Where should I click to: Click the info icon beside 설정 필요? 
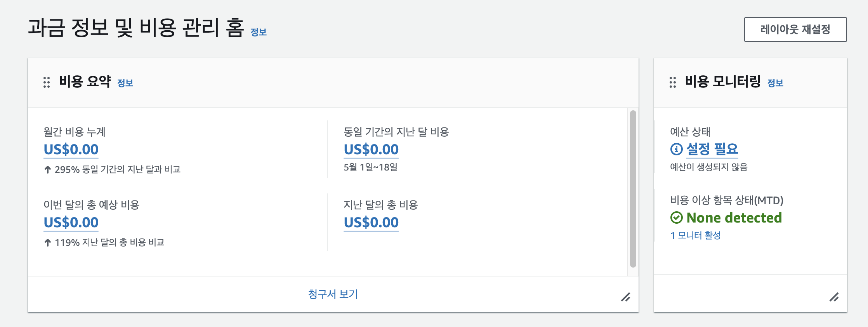(676, 149)
